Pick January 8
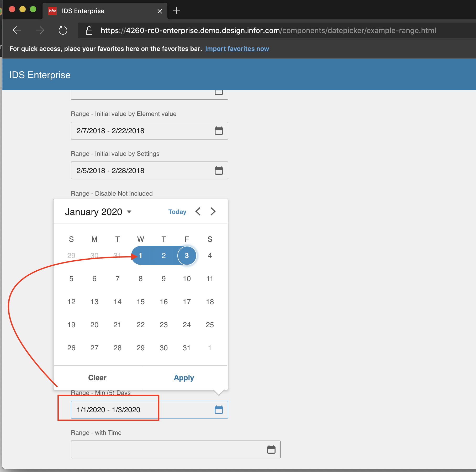The width and height of the screenshot is (476, 472). (141, 278)
